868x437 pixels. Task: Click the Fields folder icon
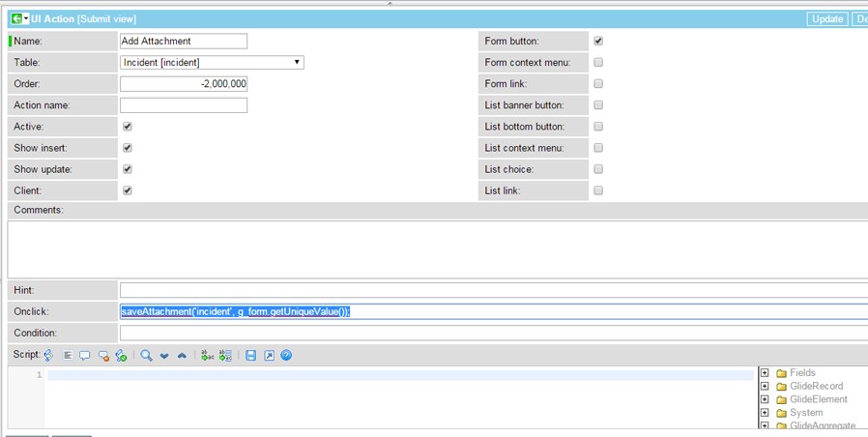click(x=782, y=373)
